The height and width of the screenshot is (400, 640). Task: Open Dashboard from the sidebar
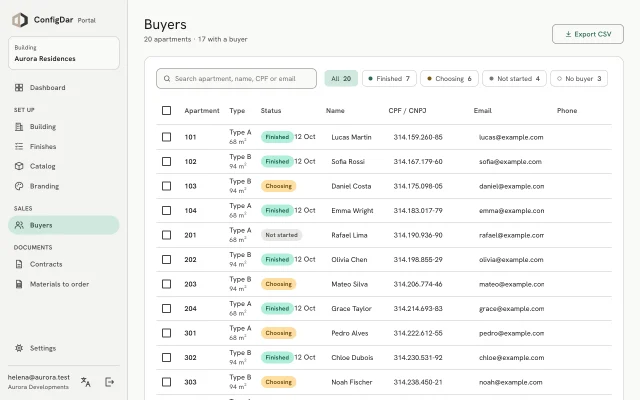[64, 88]
